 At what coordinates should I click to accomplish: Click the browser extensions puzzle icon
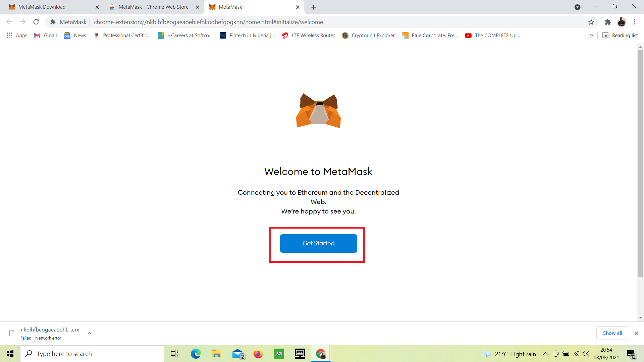(607, 22)
